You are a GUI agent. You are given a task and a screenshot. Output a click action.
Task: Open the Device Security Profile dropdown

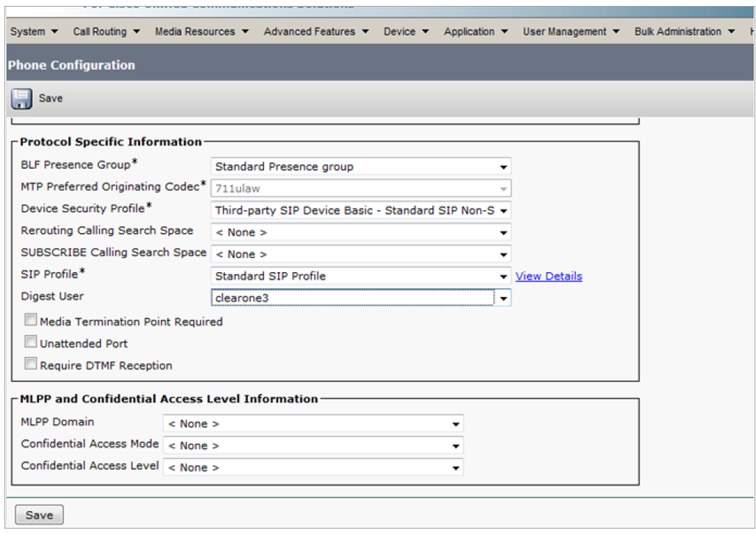click(x=361, y=211)
